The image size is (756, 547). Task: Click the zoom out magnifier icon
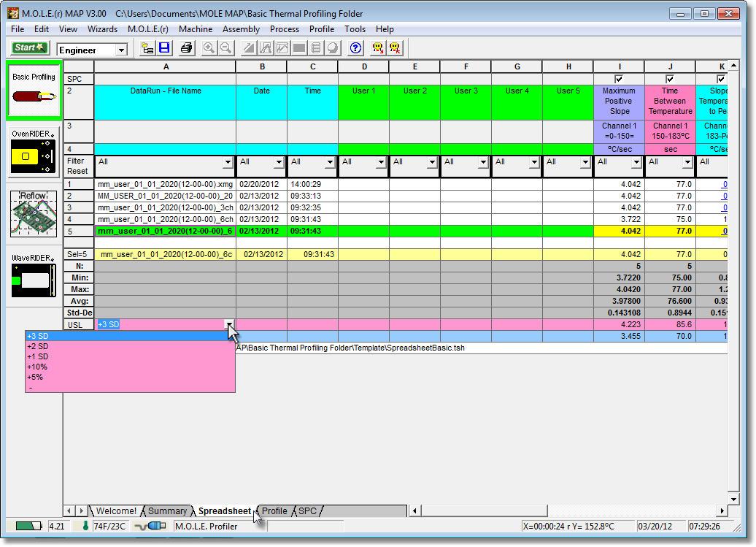(225, 47)
